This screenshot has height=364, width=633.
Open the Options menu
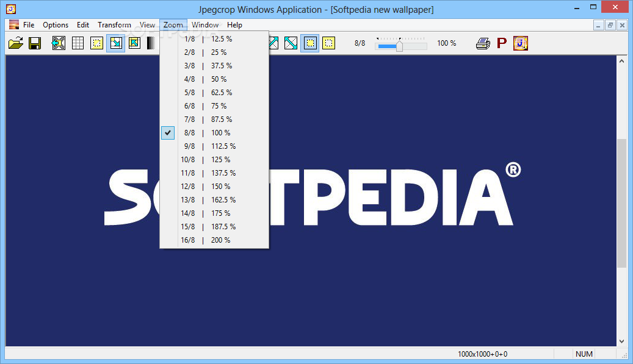pos(56,25)
